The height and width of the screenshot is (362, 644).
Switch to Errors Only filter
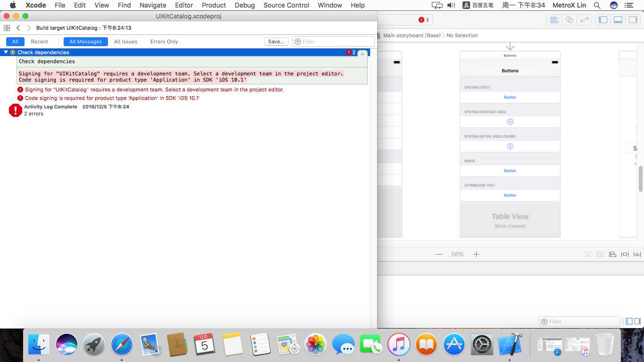pos(164,41)
